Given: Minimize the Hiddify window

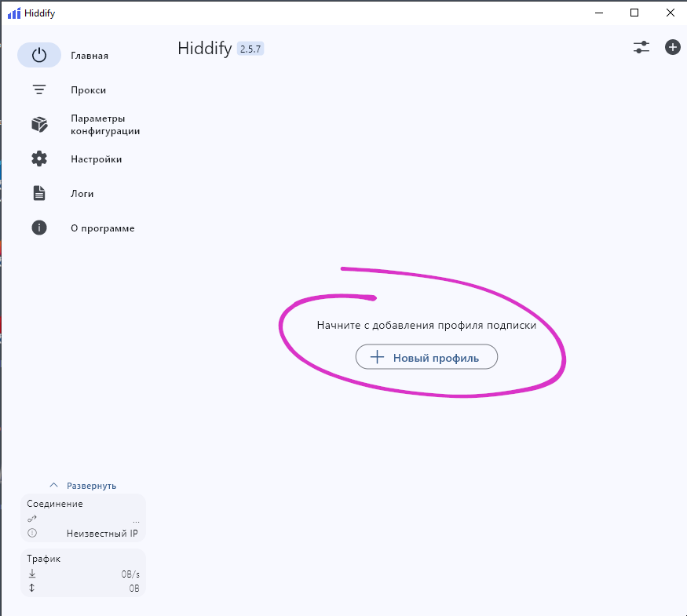Looking at the screenshot, I should [599, 13].
